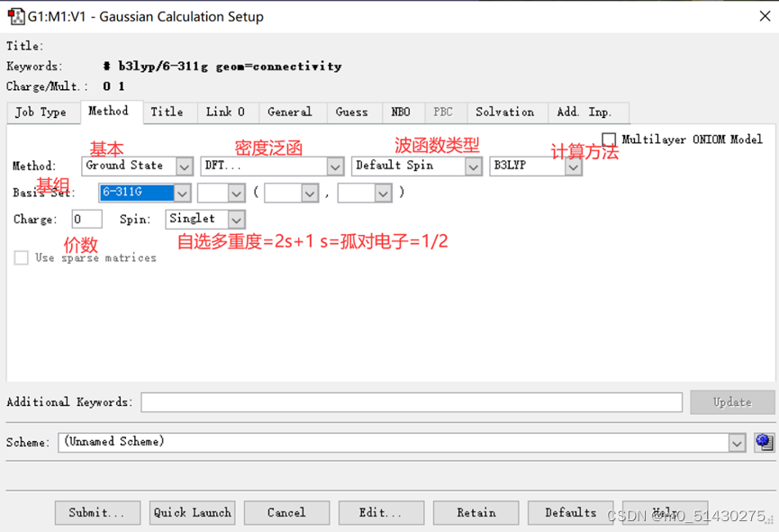Expand the DFT functional type dropdown
Image resolution: width=779 pixels, height=532 pixels.
pos(334,166)
